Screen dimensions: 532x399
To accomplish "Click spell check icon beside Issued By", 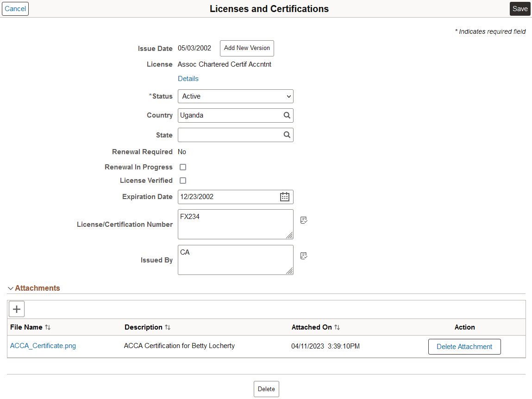I will coord(304,256).
